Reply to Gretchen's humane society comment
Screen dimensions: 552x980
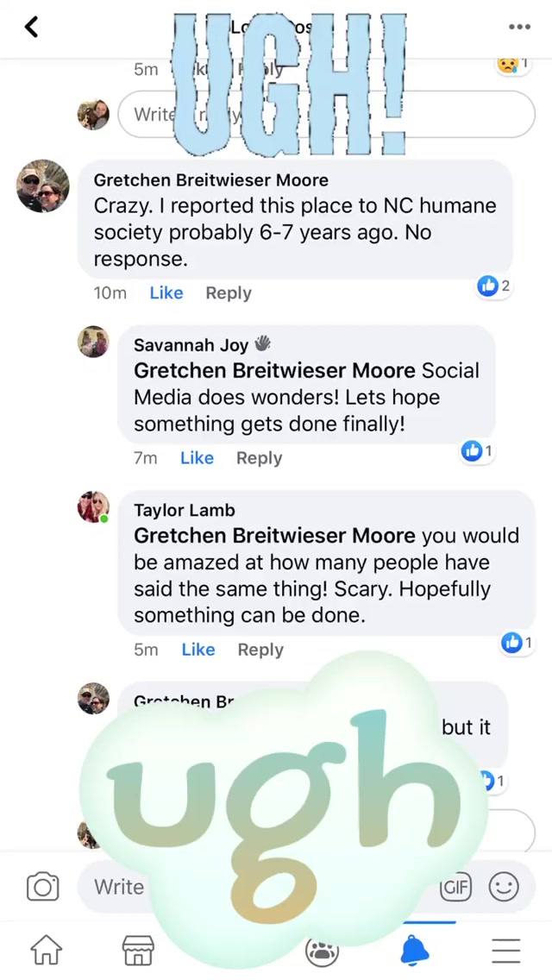229,293
